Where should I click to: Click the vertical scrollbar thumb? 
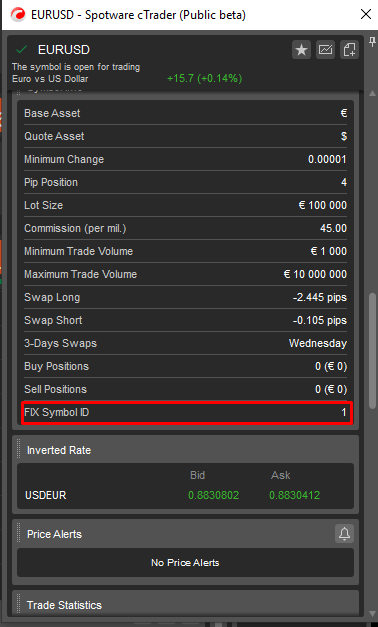coord(372,350)
